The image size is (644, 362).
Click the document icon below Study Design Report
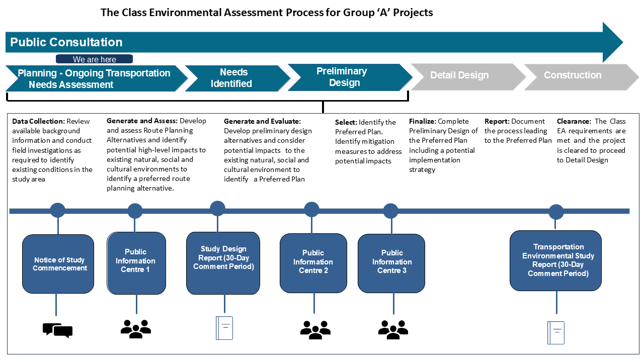pos(224,328)
